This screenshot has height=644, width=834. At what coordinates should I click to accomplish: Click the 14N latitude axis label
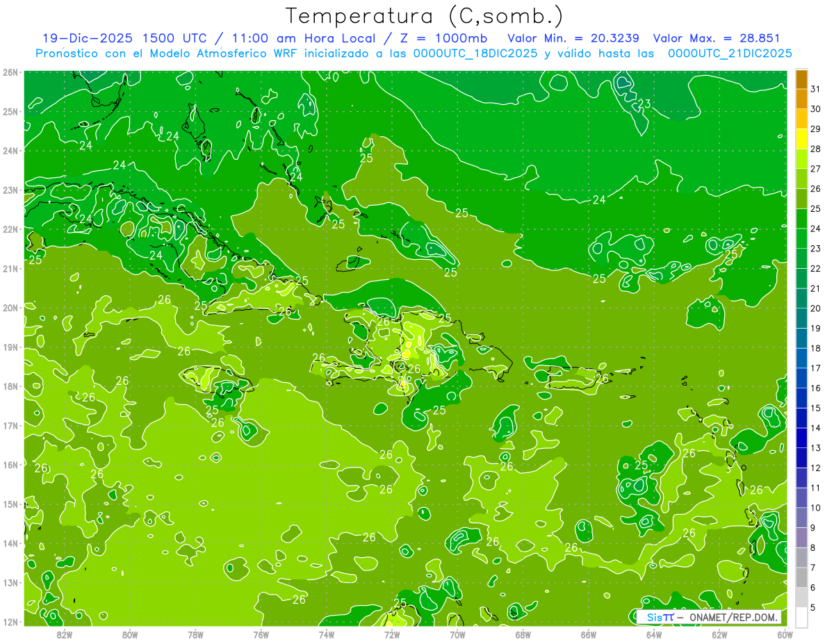coord(10,543)
